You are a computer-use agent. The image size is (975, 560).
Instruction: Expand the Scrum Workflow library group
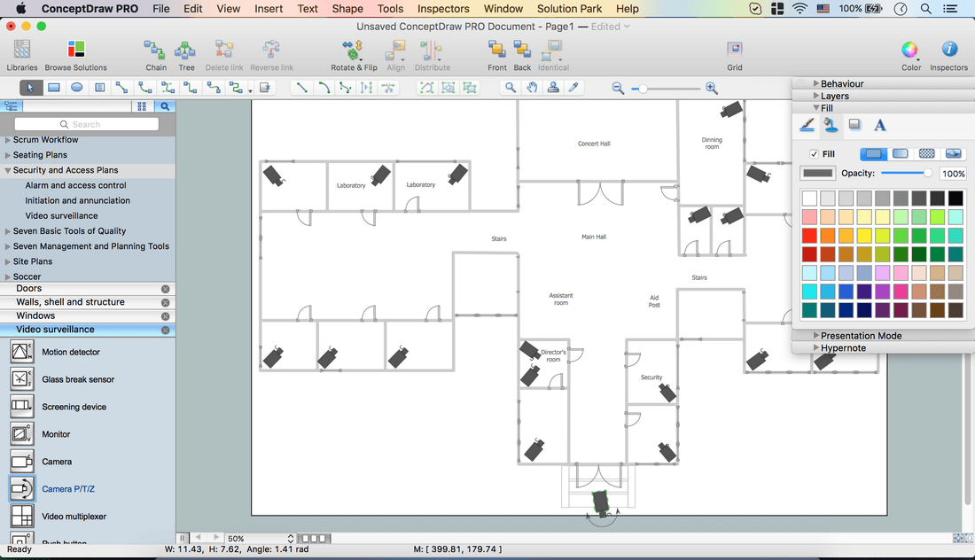click(7, 140)
